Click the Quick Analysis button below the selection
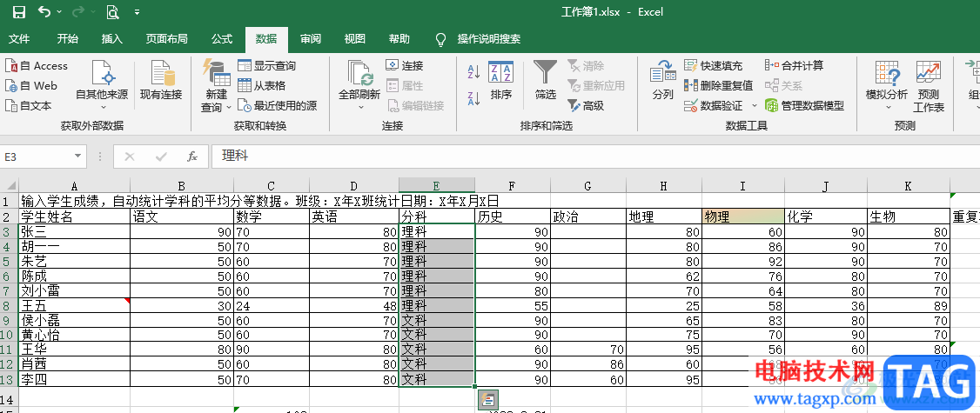Image resolution: width=980 pixels, height=413 pixels. coord(487,399)
